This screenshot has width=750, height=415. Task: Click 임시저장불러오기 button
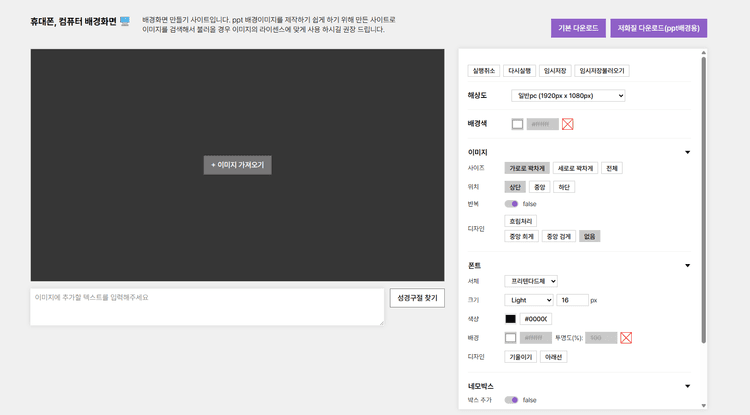tap(602, 71)
